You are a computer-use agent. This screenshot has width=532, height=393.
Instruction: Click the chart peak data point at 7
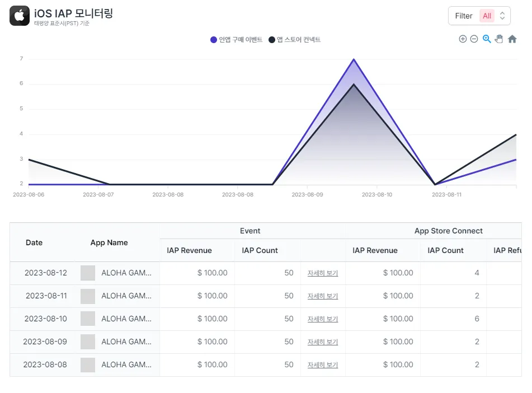click(354, 59)
